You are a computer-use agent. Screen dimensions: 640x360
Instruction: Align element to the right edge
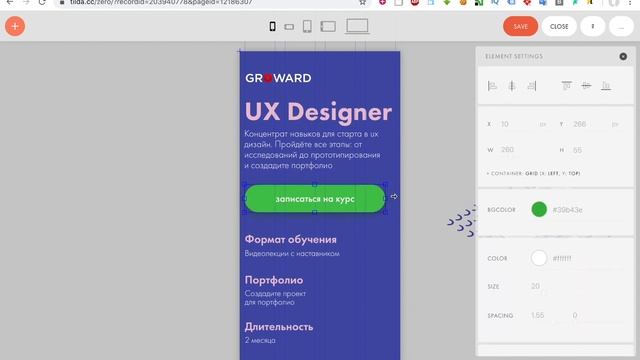[531, 86]
